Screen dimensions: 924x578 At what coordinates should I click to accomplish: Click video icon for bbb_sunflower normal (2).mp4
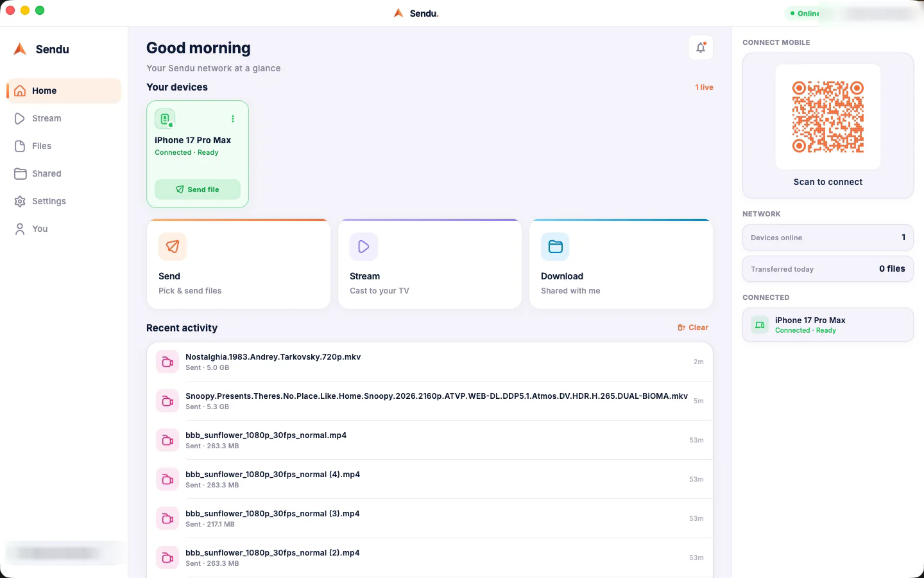(x=167, y=558)
